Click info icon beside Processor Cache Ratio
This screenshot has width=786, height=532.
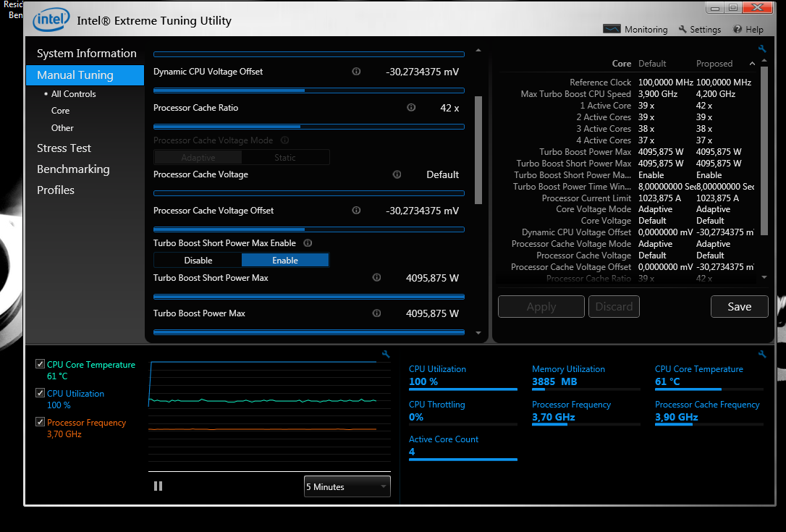[x=411, y=107]
